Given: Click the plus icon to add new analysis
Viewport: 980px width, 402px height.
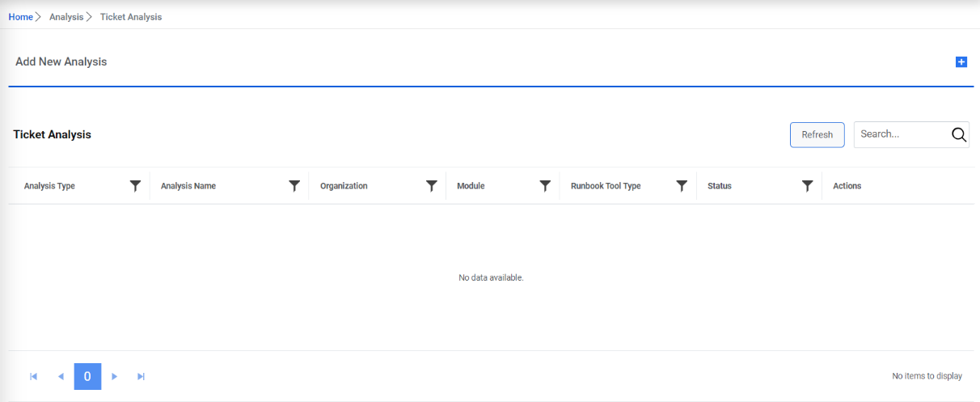Looking at the screenshot, I should coord(961,62).
